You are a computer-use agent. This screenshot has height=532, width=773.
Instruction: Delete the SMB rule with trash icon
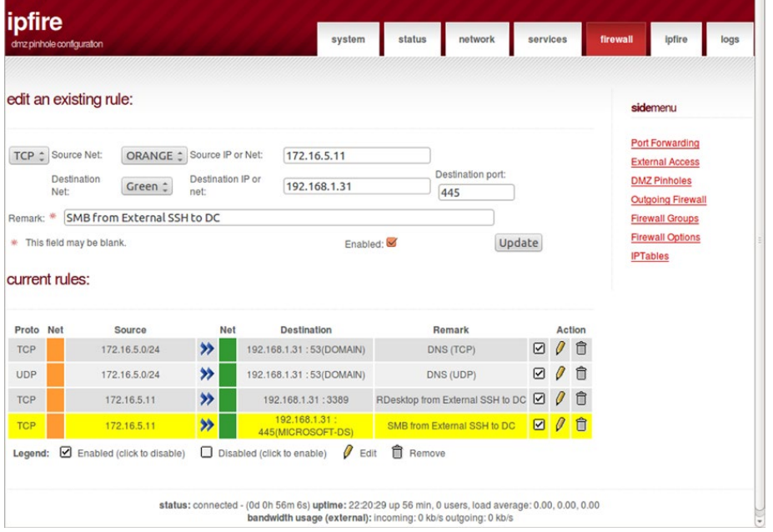580,423
